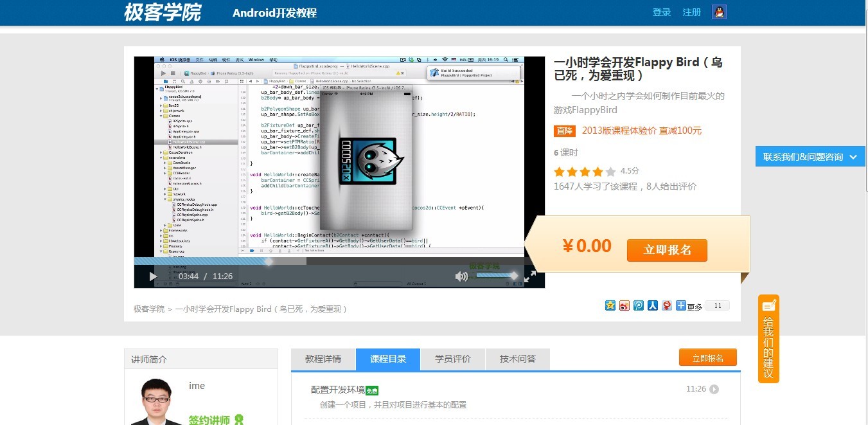Screen dimensions: 868x425
Task: Switch to the 教程详情 tab
Action: click(x=323, y=359)
